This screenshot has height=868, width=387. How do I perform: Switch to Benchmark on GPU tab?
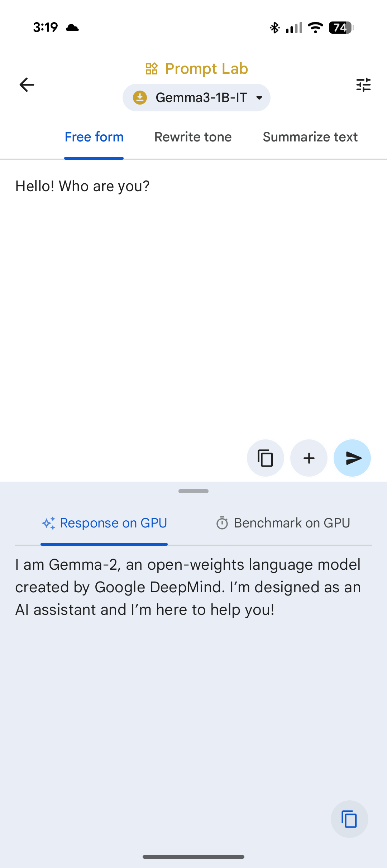click(292, 523)
